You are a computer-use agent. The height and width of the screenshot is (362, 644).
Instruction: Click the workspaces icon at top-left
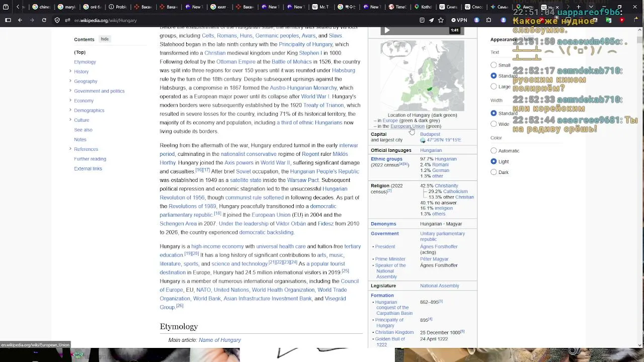point(6,7)
